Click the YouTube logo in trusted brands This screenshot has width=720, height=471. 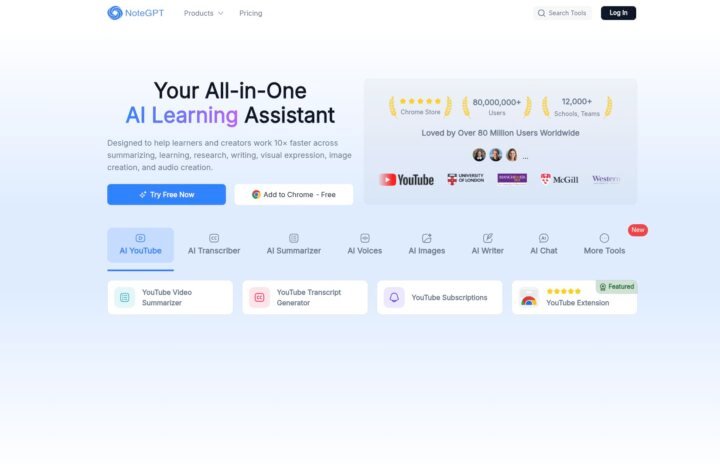(x=406, y=179)
